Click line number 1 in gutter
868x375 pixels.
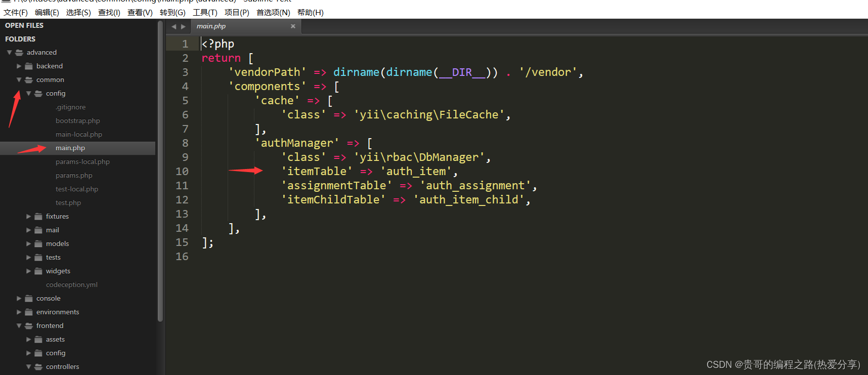pos(185,44)
